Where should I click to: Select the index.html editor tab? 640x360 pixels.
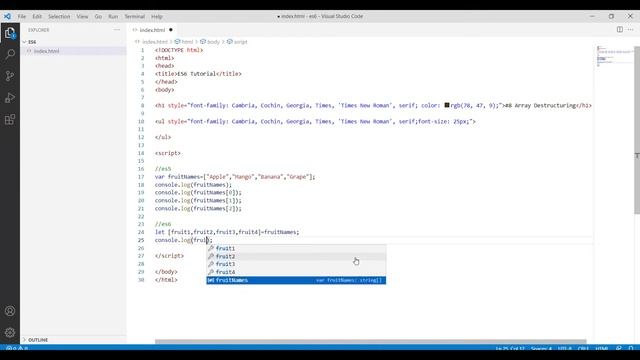152,30
